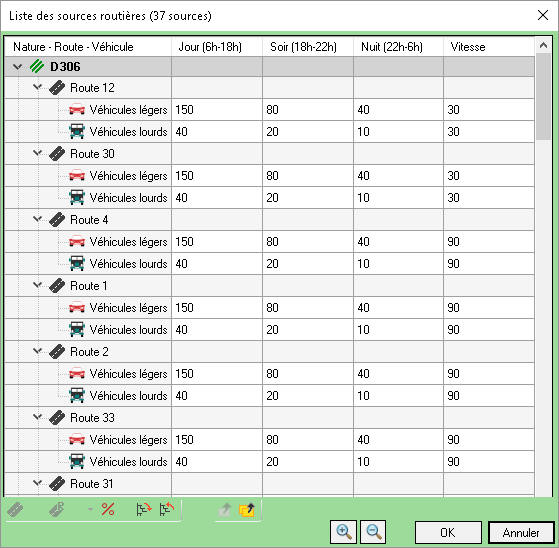Collapse the Route 33 node
Viewport: 559px width, 548px height.
(x=37, y=416)
